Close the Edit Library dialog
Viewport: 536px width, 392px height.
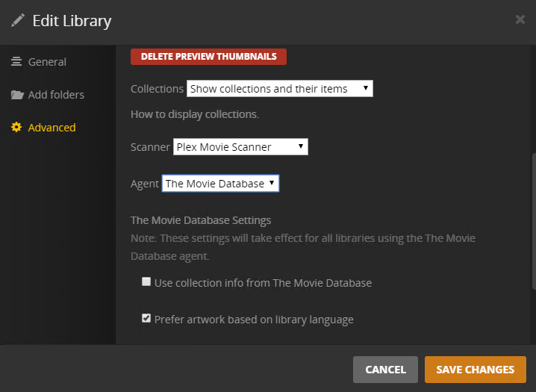click(520, 19)
